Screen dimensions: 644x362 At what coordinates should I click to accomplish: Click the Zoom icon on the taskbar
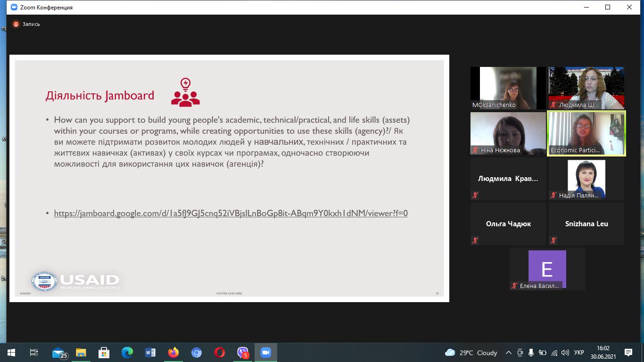(x=266, y=353)
